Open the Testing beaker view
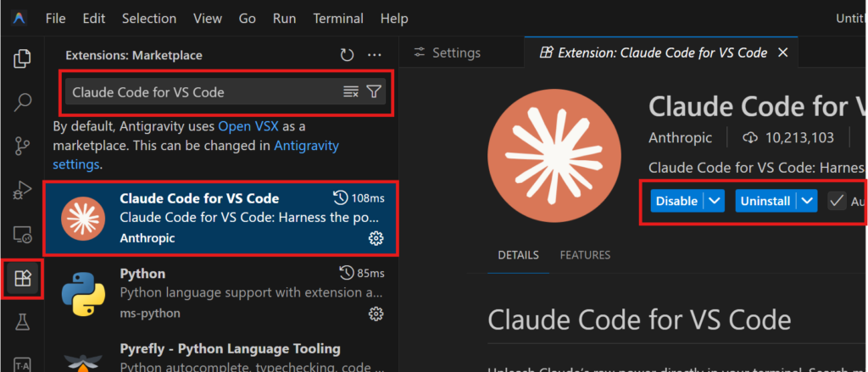Screen dimensions: 868x372 pos(22,322)
